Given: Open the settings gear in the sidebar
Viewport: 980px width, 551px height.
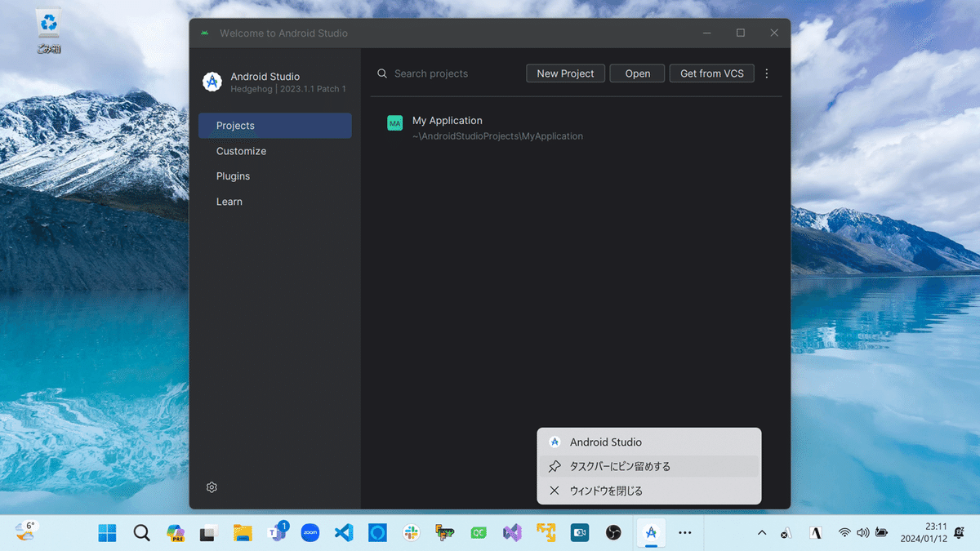Looking at the screenshot, I should [212, 487].
